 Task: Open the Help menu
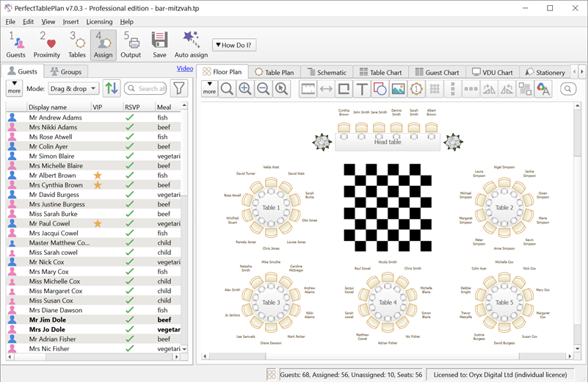[x=127, y=22]
